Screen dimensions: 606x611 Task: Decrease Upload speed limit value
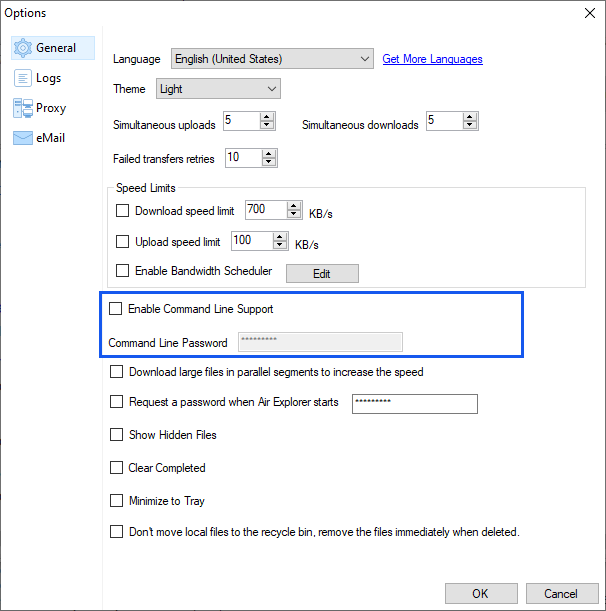tap(279, 245)
